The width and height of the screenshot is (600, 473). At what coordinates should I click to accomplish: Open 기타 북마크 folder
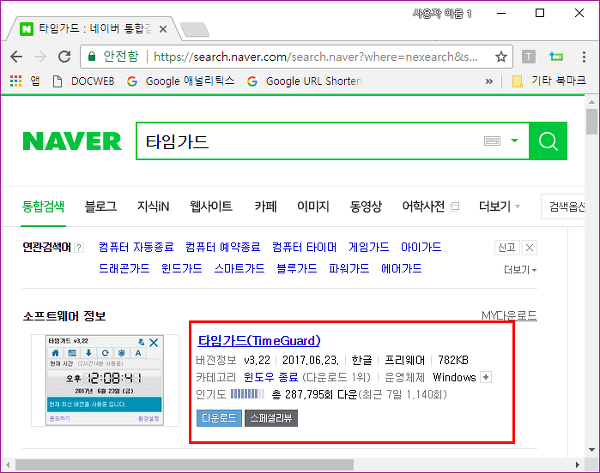pyautogui.click(x=549, y=80)
